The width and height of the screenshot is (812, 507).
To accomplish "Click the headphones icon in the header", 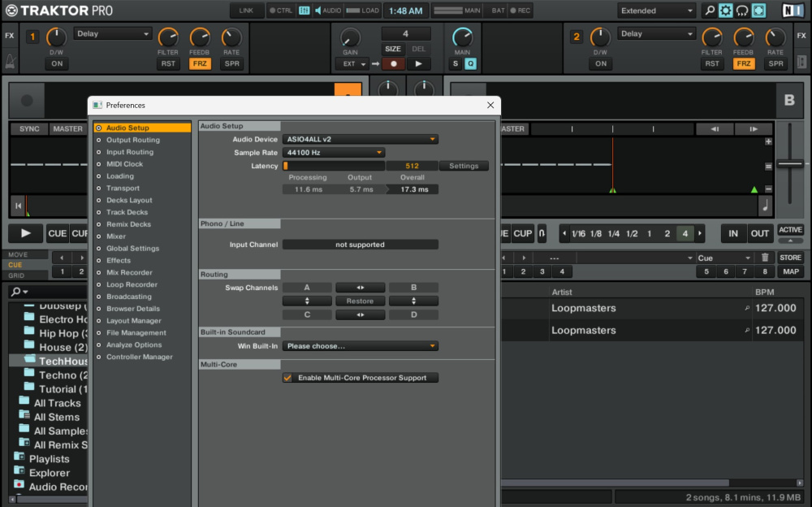I will tap(741, 11).
